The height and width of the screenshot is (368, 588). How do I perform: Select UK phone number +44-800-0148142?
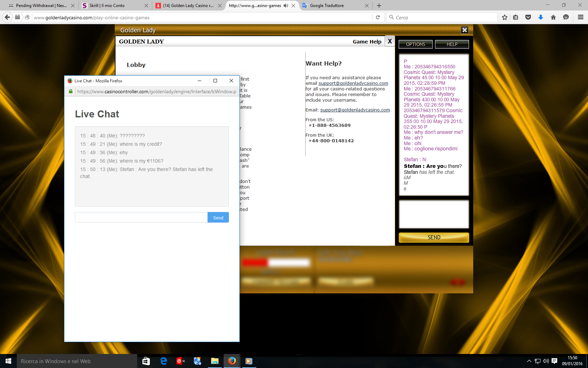[331, 141]
